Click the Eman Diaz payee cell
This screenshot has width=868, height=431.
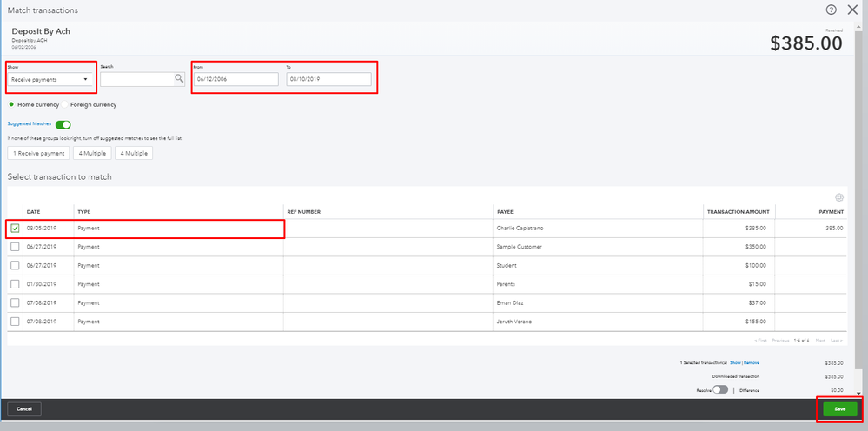510,302
